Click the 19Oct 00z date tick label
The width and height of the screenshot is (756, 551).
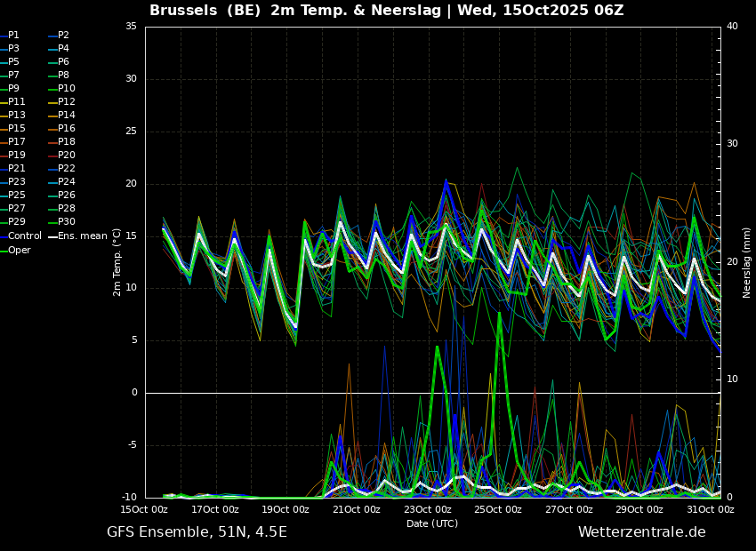pyautogui.click(x=286, y=509)
